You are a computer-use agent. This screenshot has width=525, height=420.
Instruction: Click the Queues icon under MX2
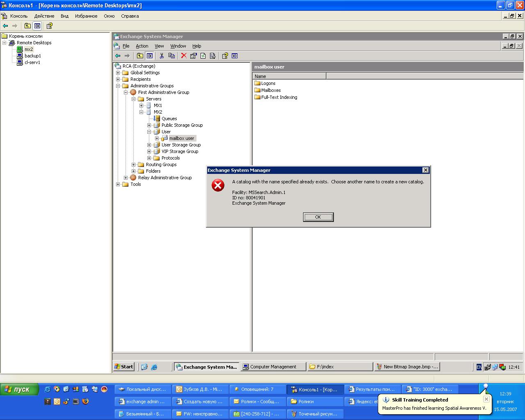pyautogui.click(x=157, y=119)
